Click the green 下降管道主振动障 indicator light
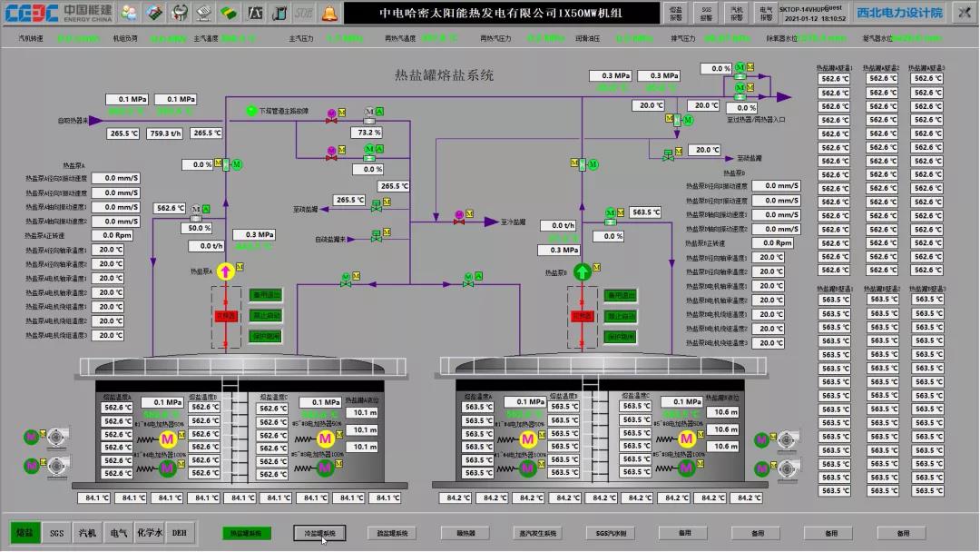Screen dimensions: 980x552 [x=252, y=111]
